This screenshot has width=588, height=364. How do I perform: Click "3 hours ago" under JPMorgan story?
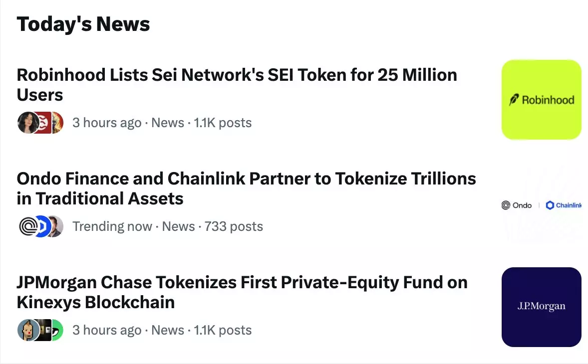click(107, 330)
